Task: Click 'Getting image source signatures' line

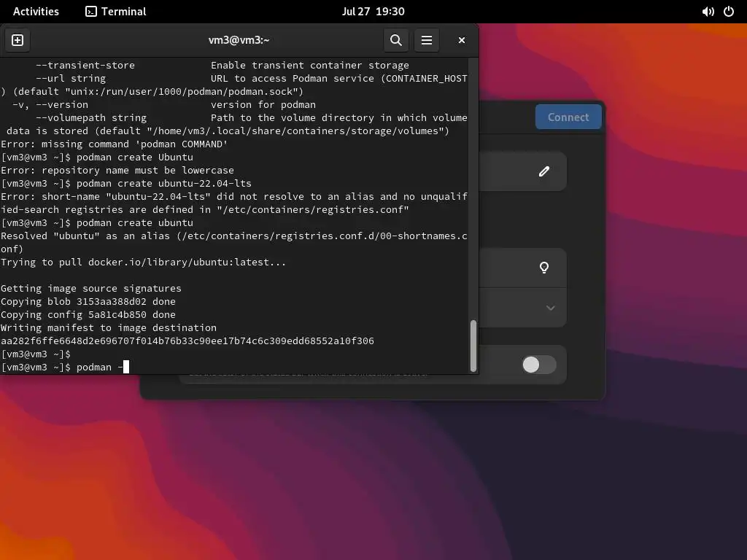Action: tap(91, 288)
